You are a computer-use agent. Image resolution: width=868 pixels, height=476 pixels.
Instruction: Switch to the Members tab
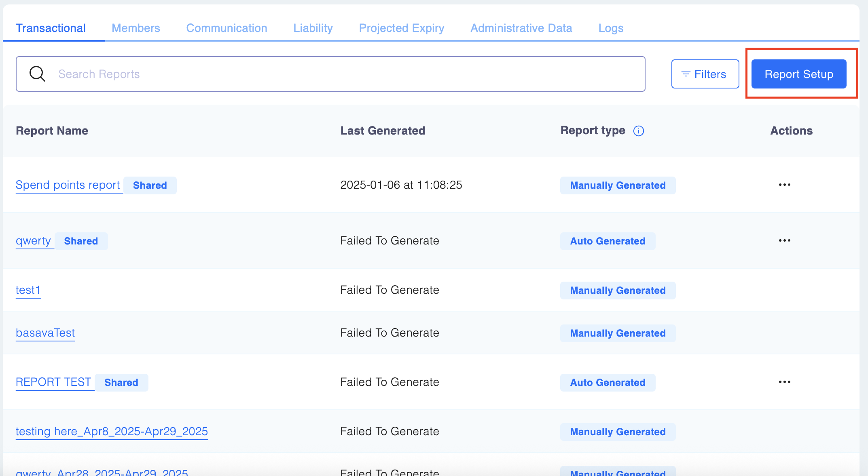tap(135, 28)
